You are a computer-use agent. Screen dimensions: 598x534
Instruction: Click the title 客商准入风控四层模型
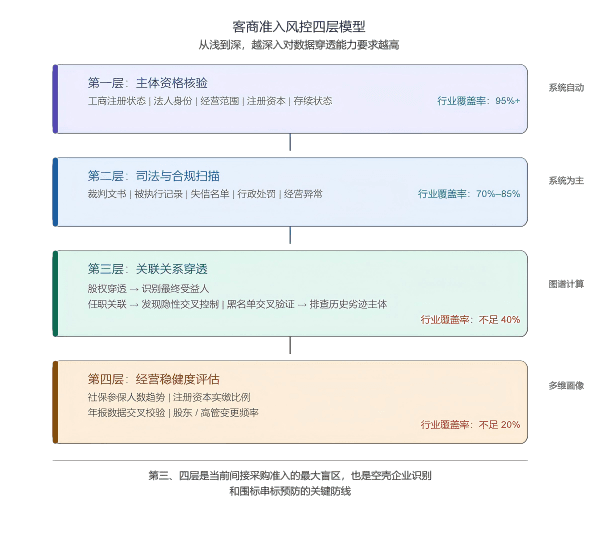coord(299,27)
